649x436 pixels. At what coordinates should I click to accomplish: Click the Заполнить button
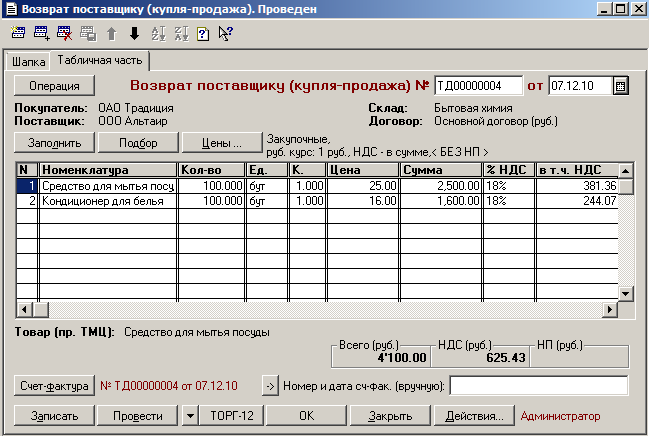[x=54, y=142]
